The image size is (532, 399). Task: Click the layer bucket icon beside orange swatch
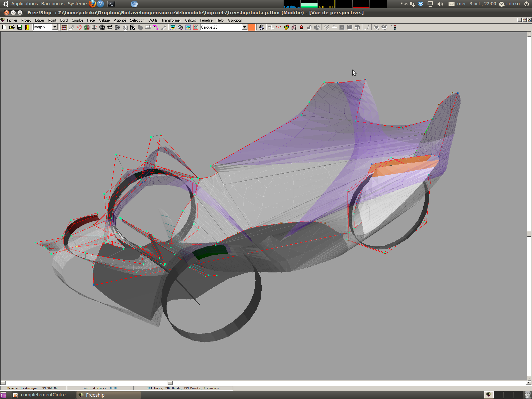261,27
